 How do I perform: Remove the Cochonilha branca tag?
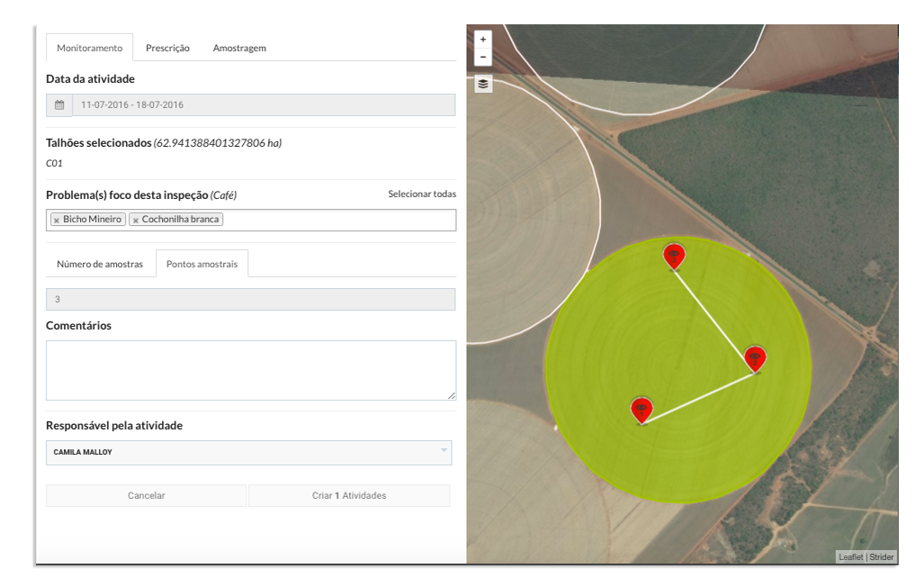click(136, 220)
